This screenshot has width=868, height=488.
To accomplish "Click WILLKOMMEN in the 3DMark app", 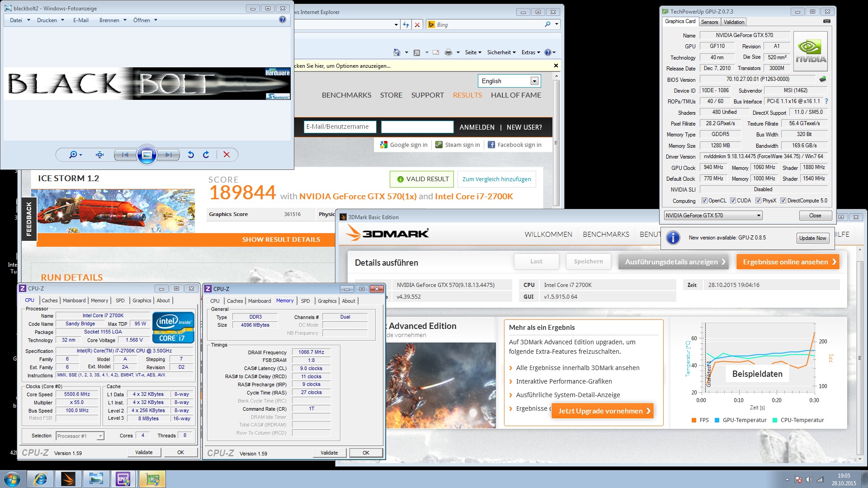I will point(548,234).
